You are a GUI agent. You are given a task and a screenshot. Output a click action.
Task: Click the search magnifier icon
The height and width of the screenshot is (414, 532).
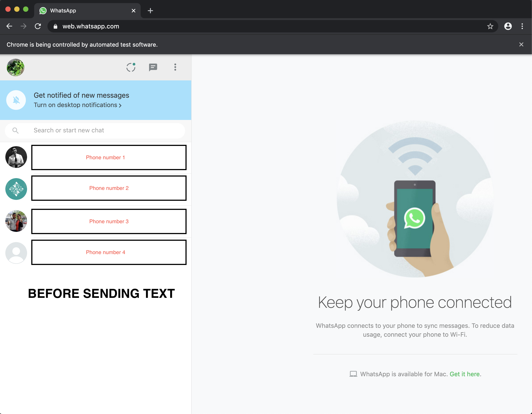tap(15, 130)
